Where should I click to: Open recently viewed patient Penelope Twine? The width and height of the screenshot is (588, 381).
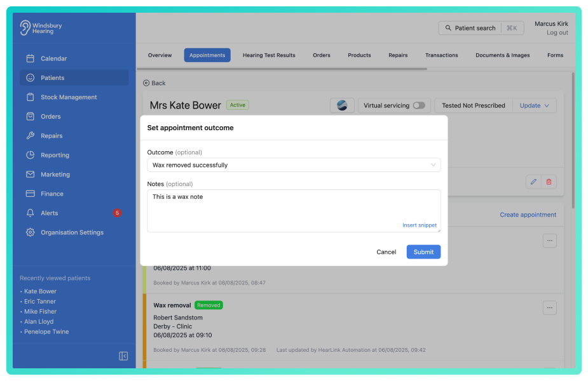pyautogui.click(x=46, y=331)
